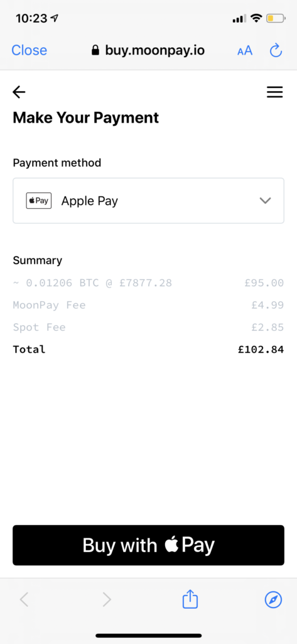Tap the padlock icon beside the URL
297x644 pixels.
95,50
